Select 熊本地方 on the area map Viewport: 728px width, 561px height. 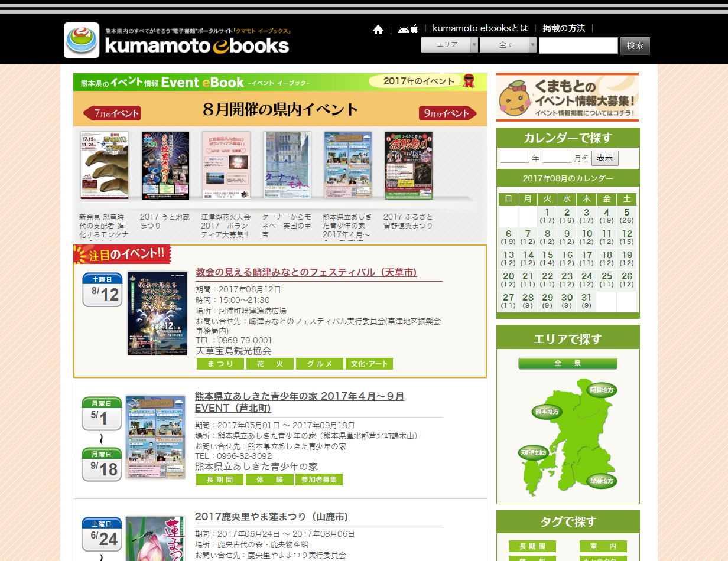coord(547,412)
